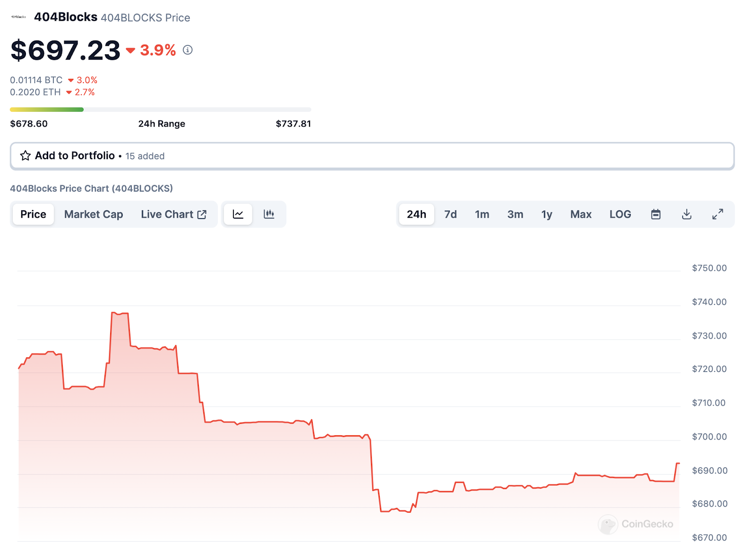Image resolution: width=756 pixels, height=558 pixels.
Task: Select the 1m time range
Action: tap(482, 214)
